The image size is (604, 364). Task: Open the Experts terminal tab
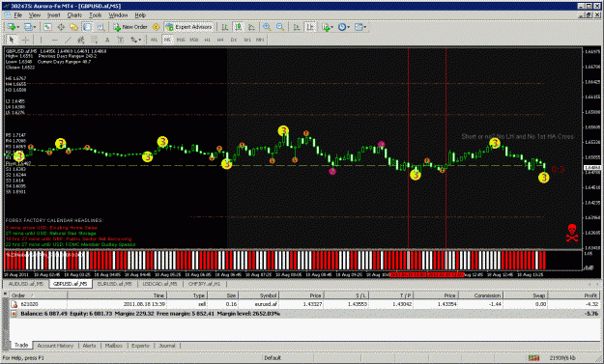pos(140,346)
